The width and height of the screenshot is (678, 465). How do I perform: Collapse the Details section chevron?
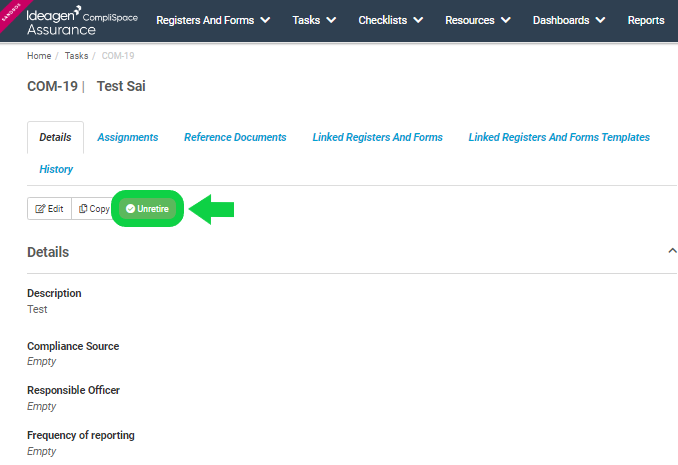tap(672, 251)
